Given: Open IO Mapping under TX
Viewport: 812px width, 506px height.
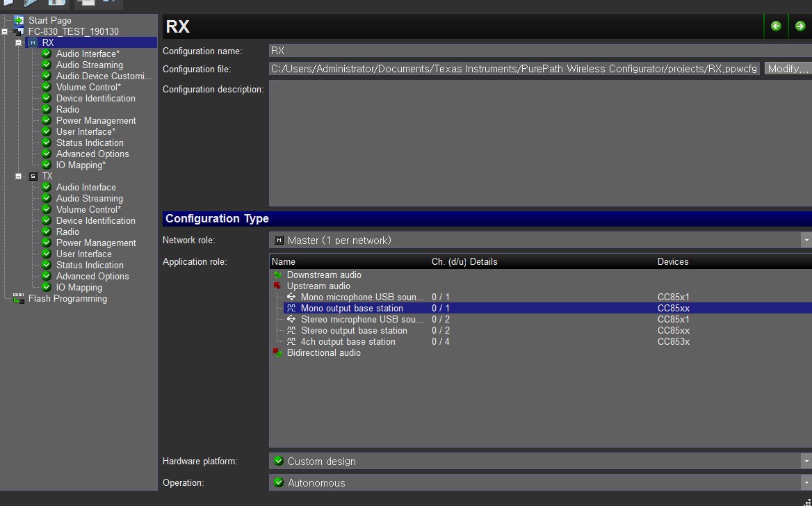Looking at the screenshot, I should pyautogui.click(x=79, y=288).
